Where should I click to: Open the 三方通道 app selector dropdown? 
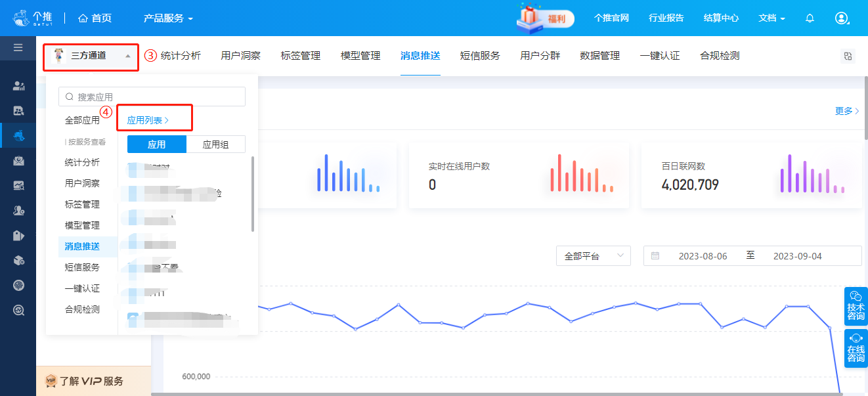click(x=91, y=56)
